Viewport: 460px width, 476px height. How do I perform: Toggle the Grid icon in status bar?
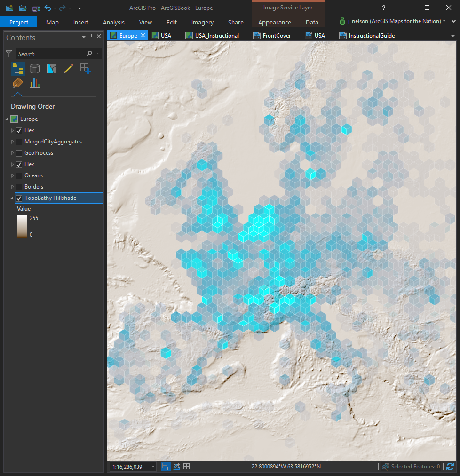point(186,466)
